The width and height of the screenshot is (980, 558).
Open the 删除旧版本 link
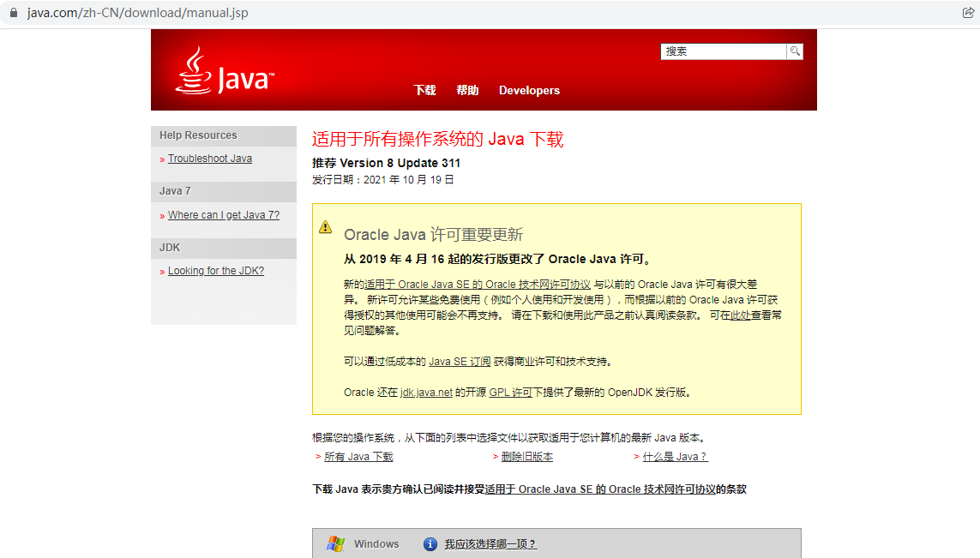(x=527, y=457)
